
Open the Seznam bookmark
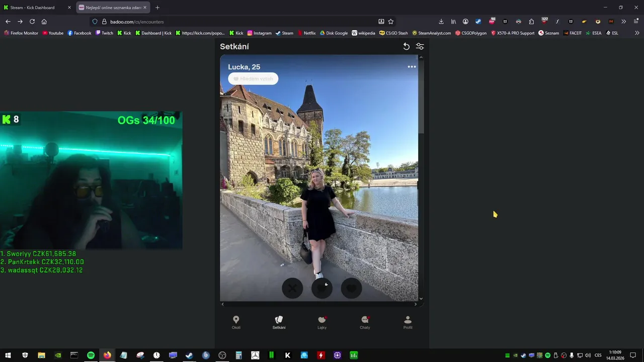pyautogui.click(x=549, y=33)
